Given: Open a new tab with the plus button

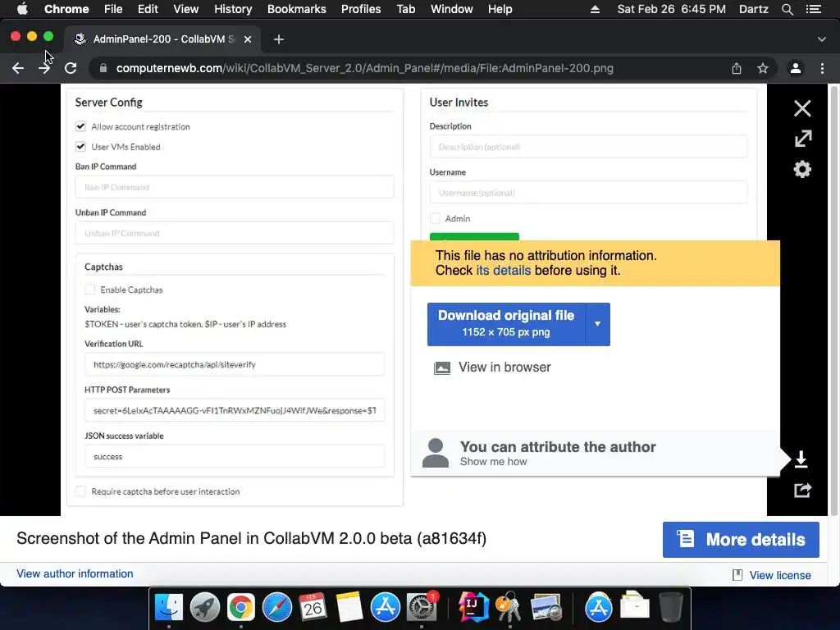Looking at the screenshot, I should (279, 39).
